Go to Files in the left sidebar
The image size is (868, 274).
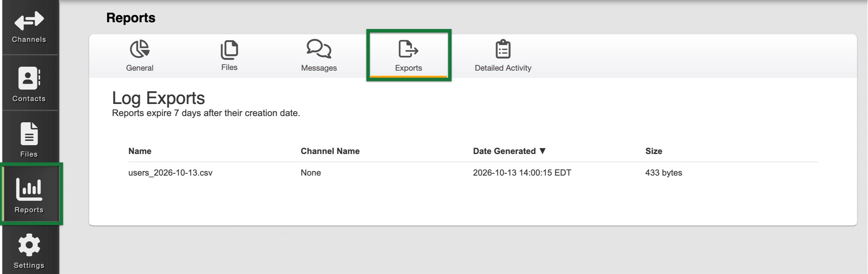click(x=29, y=140)
